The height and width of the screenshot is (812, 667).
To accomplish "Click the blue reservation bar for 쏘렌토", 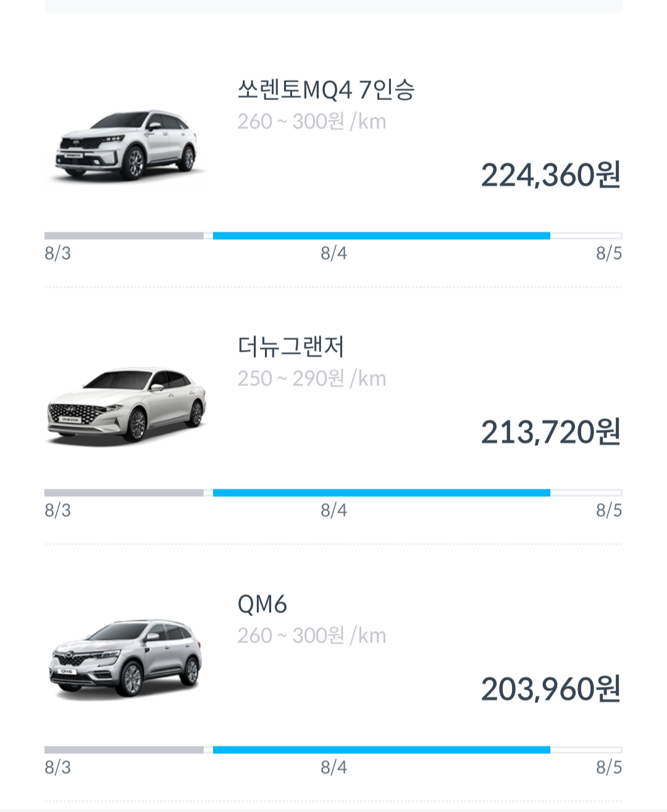I will (382, 235).
